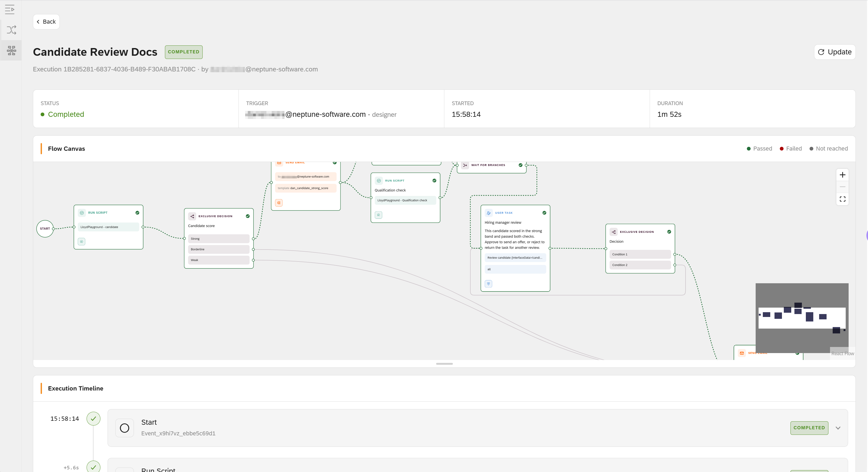Go back using the Back button
The height and width of the screenshot is (472, 868).
pos(46,22)
